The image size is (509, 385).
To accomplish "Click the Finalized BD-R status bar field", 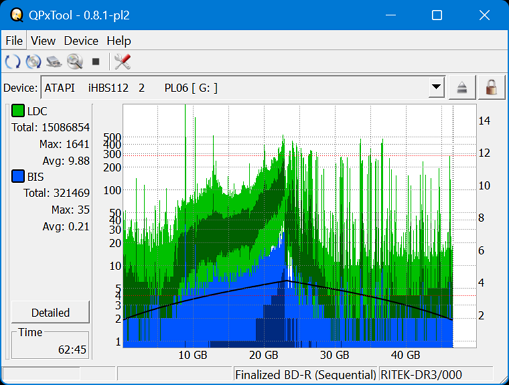I will [x=305, y=374].
